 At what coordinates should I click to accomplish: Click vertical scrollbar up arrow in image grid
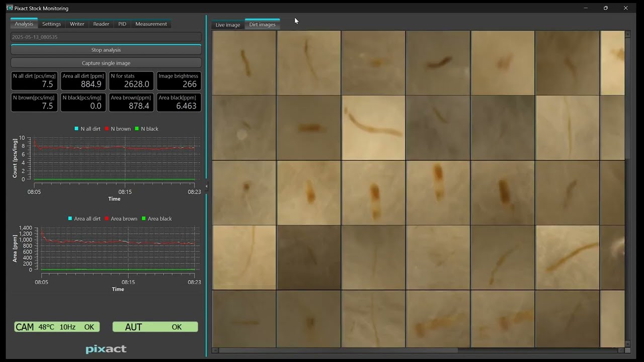click(x=627, y=34)
